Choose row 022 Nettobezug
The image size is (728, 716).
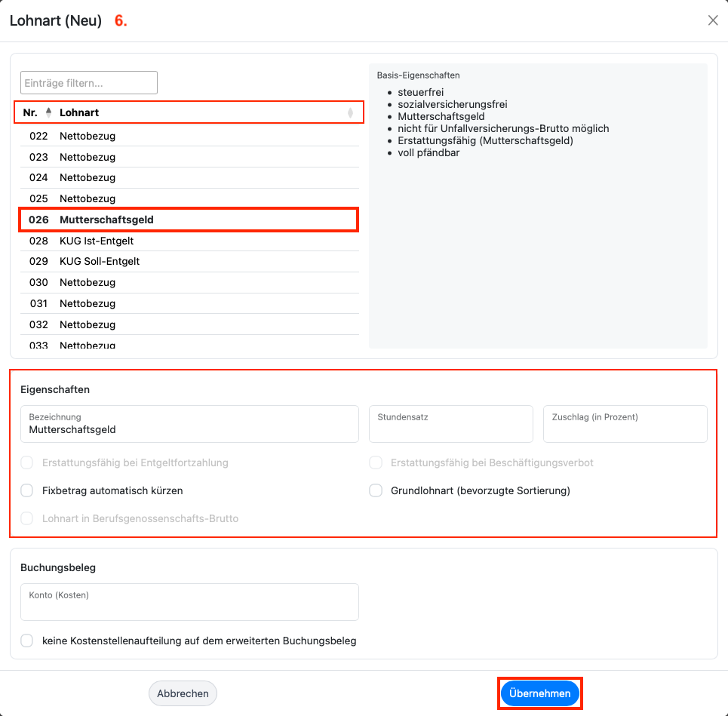click(189, 136)
